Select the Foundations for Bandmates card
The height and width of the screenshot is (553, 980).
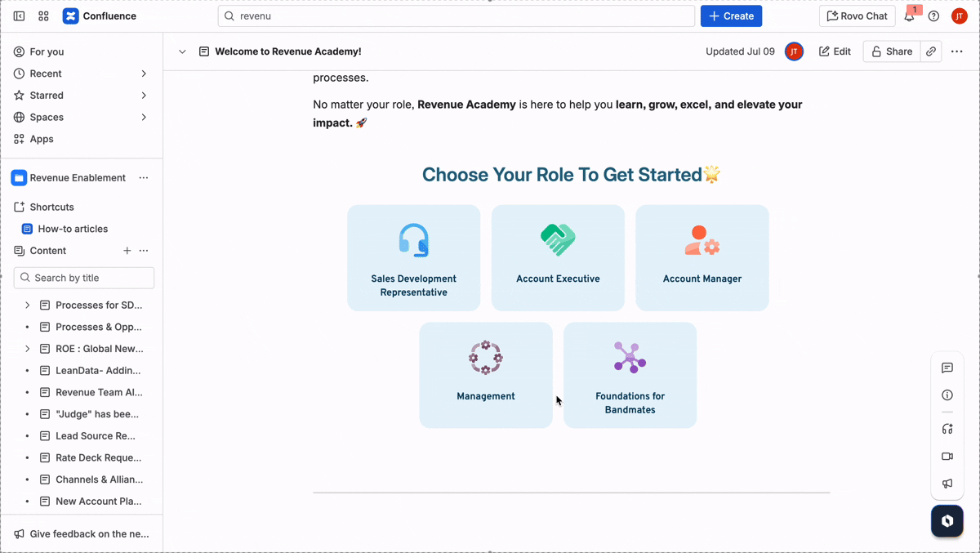click(630, 375)
